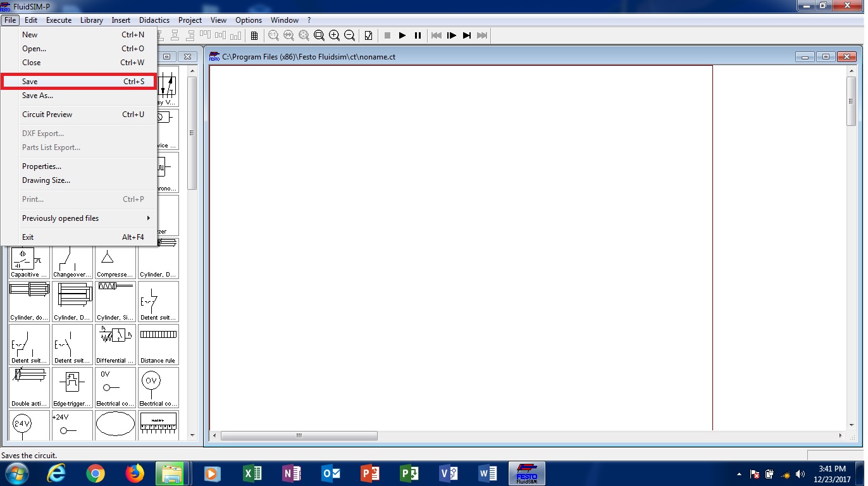The image size is (868, 486).
Task: Click the align bottom toolbar icon
Action: pyautogui.click(x=235, y=35)
